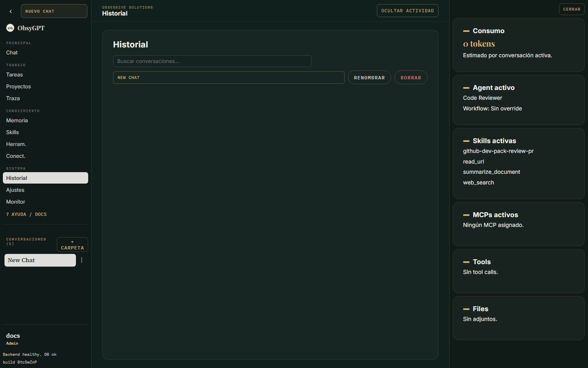Click the summarize_document skill entry

[x=492, y=172]
